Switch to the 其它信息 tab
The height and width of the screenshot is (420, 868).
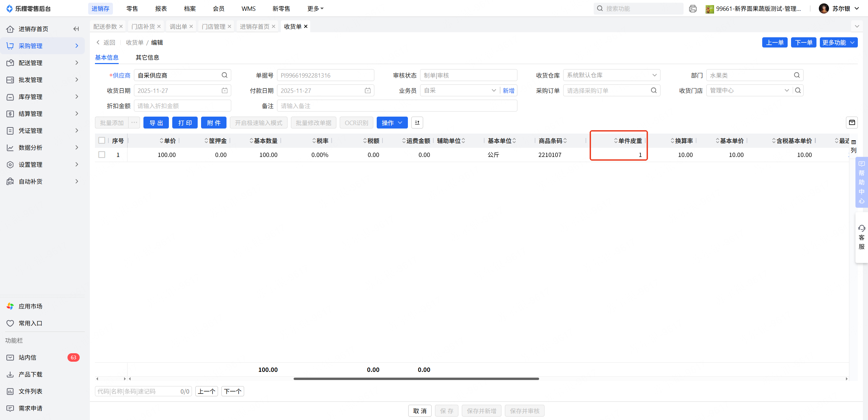(x=147, y=57)
